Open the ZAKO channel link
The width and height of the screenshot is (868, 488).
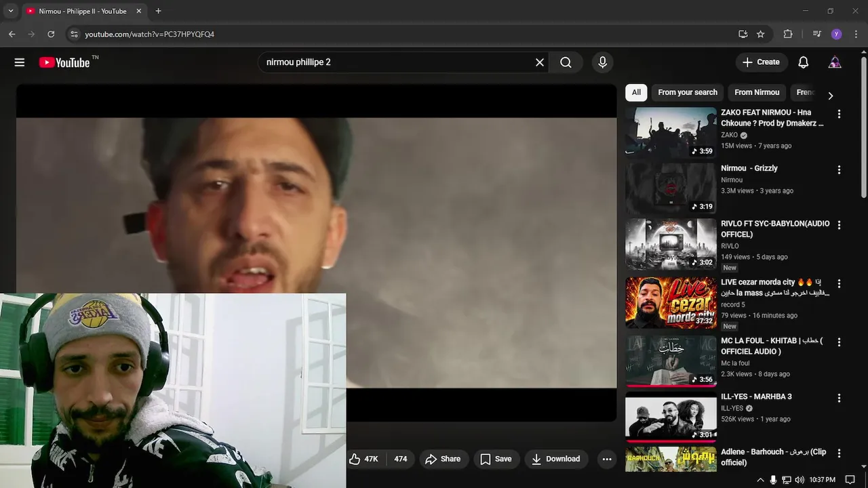click(x=730, y=135)
